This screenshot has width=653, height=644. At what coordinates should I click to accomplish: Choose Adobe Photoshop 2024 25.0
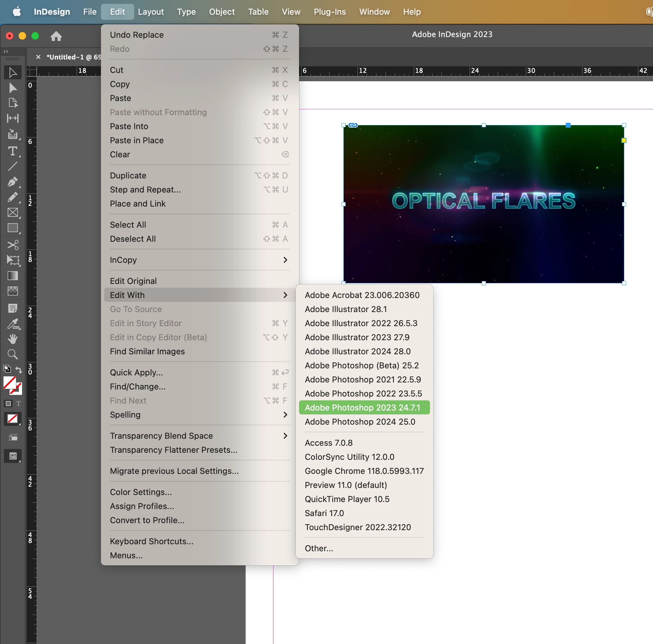point(360,421)
